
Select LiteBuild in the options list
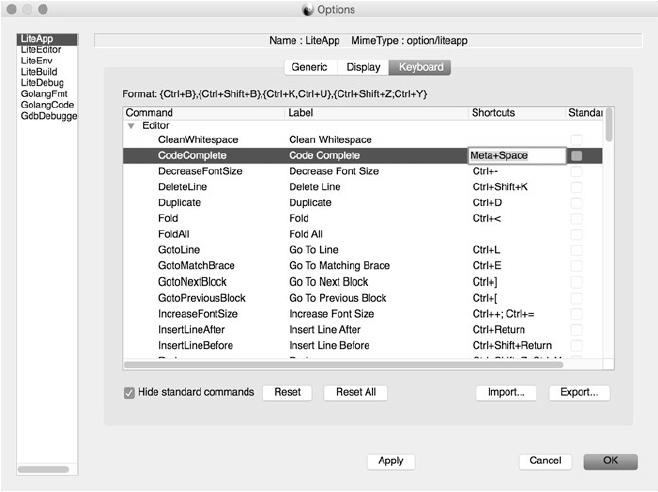39,72
